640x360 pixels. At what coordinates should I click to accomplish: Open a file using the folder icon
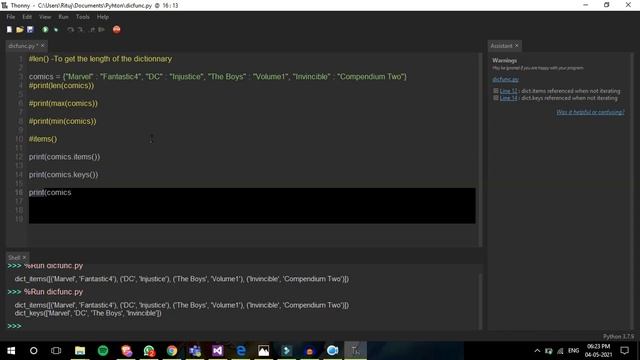tap(20, 29)
